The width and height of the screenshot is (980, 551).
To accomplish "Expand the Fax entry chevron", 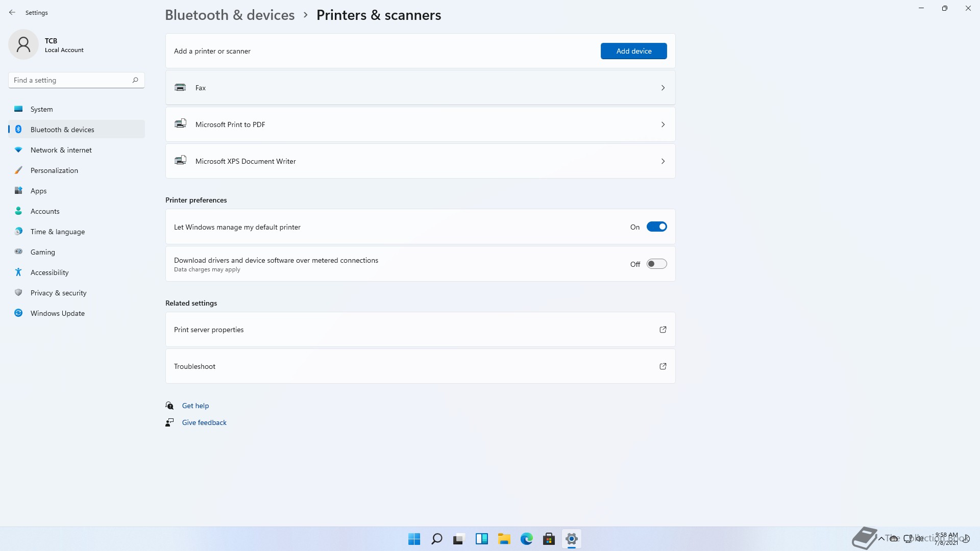I will pos(663,88).
